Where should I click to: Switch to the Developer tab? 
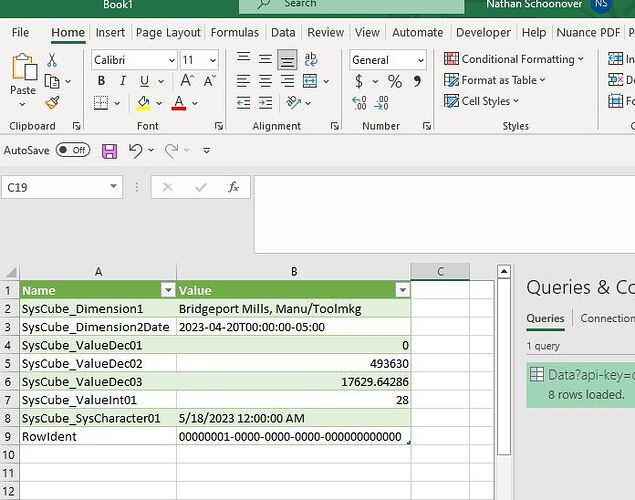click(483, 32)
